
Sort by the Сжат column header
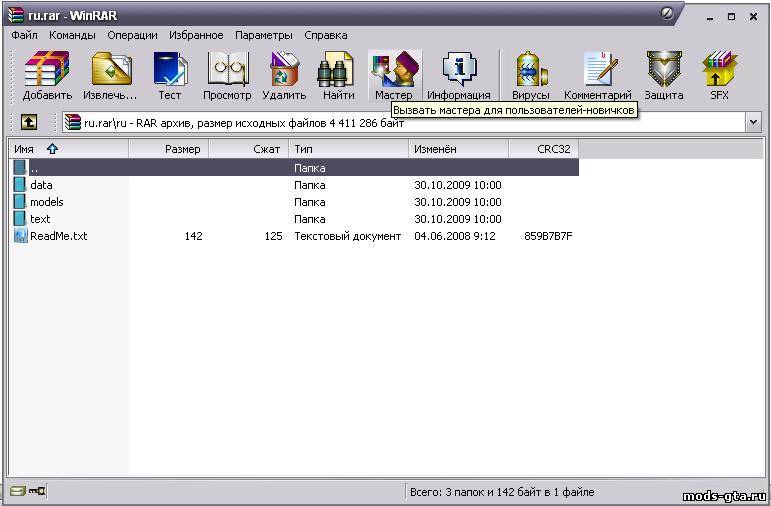pyautogui.click(x=248, y=149)
